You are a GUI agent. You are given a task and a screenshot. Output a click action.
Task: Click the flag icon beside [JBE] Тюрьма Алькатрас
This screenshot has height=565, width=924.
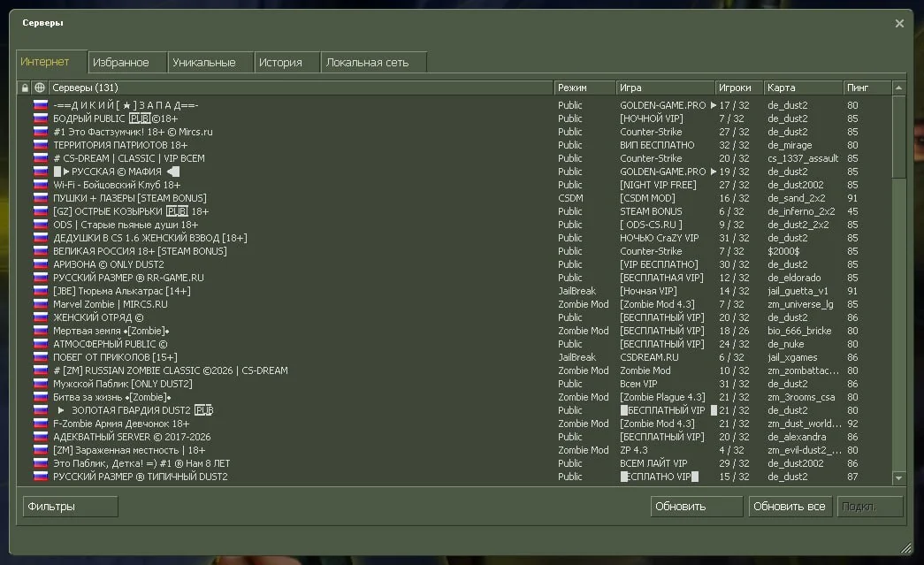(x=41, y=291)
